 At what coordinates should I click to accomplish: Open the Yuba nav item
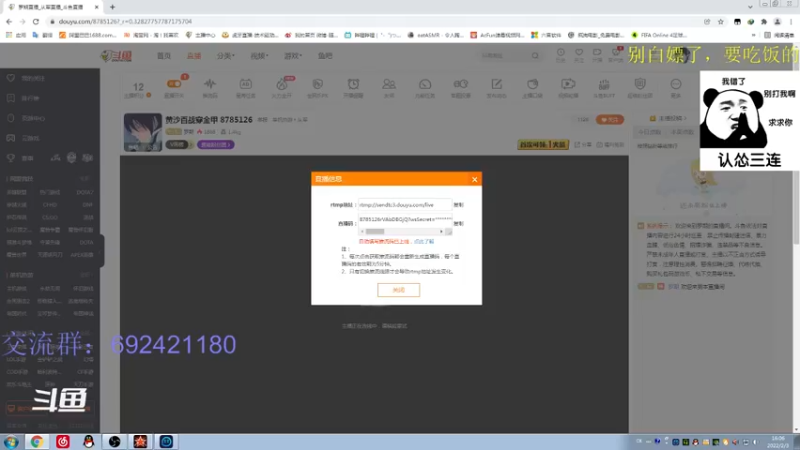(325, 56)
